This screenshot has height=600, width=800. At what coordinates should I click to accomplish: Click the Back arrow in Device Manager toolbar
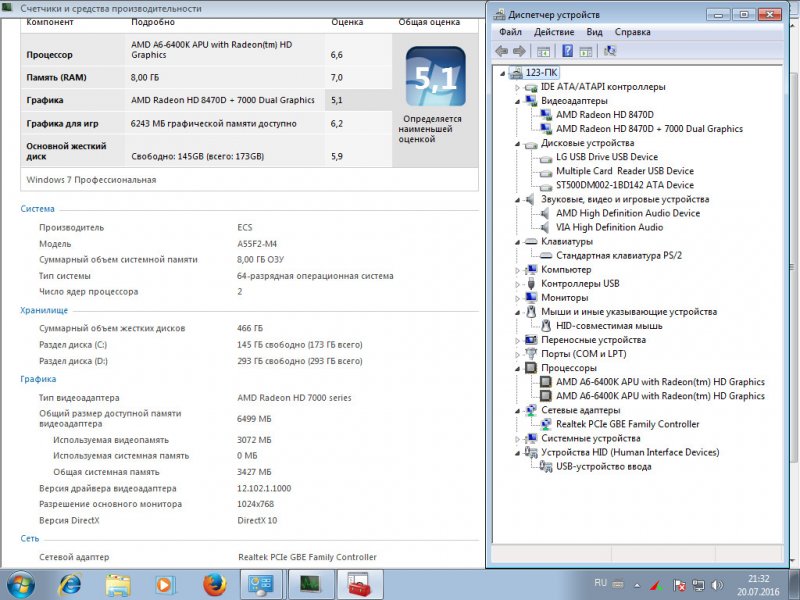(x=500, y=50)
